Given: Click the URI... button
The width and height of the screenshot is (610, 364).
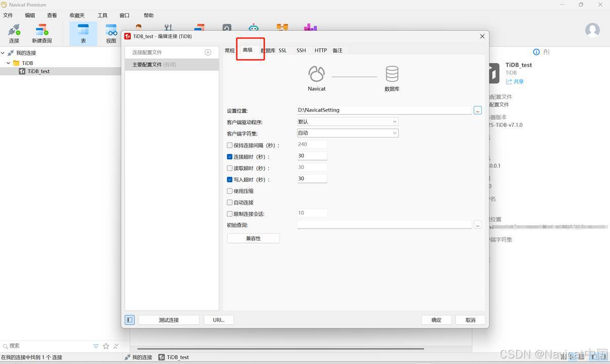Looking at the screenshot, I should click(219, 320).
